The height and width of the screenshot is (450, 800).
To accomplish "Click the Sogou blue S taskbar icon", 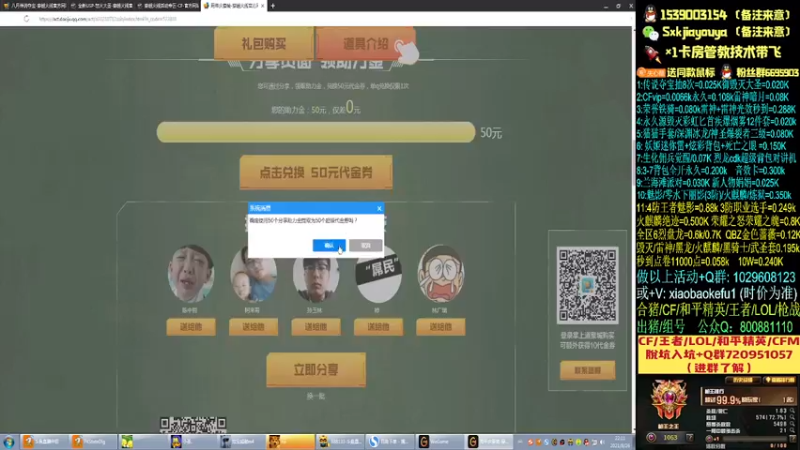I will tap(373, 442).
